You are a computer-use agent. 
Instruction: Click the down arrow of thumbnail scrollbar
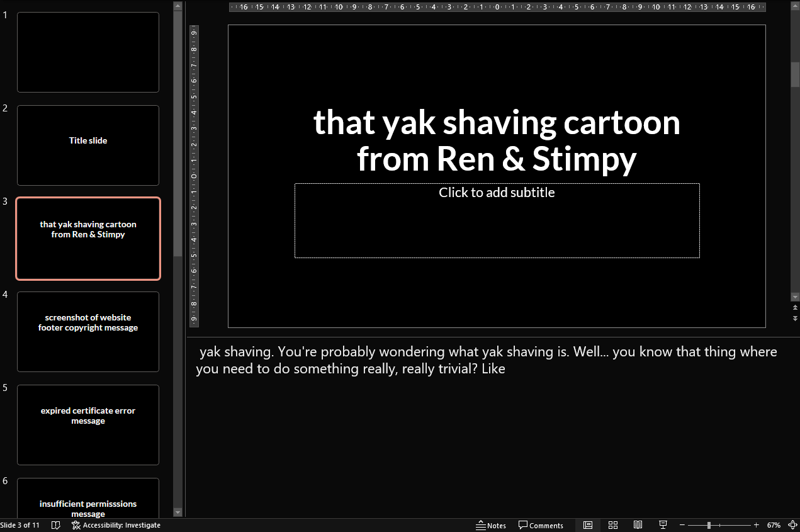[177, 512]
